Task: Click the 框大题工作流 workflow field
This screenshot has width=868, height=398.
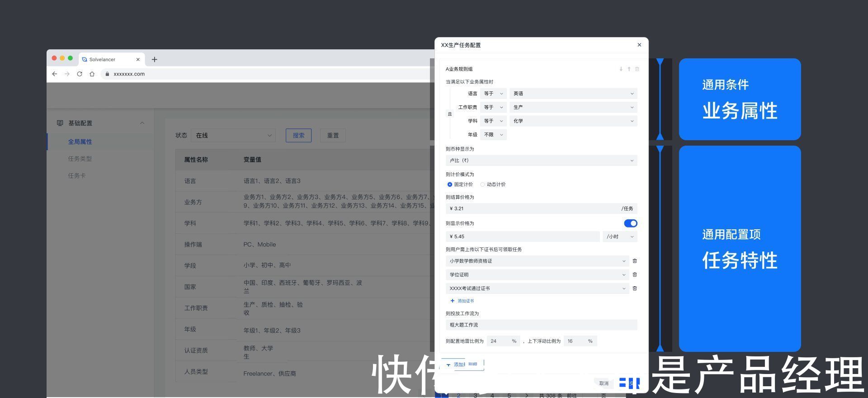Action: coord(541,325)
